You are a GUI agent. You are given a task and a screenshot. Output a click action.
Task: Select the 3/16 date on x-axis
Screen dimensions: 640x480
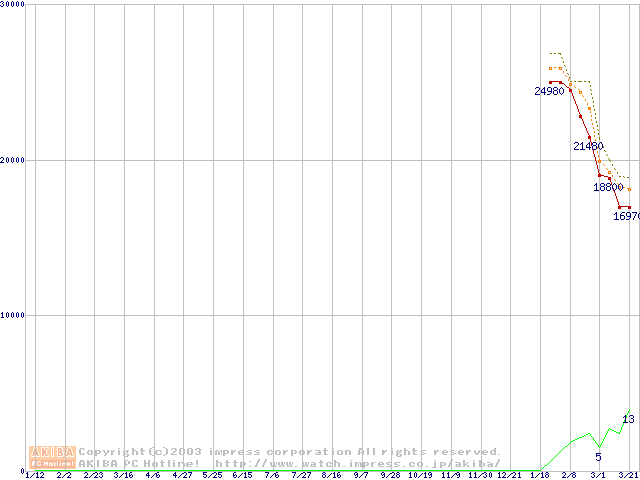123,476
